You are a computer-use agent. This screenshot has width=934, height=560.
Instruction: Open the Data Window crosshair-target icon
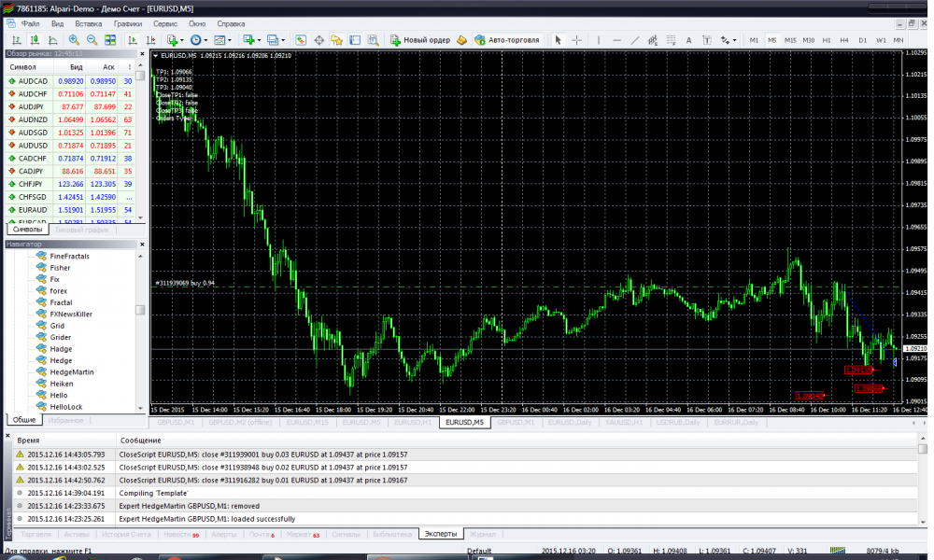click(318, 40)
